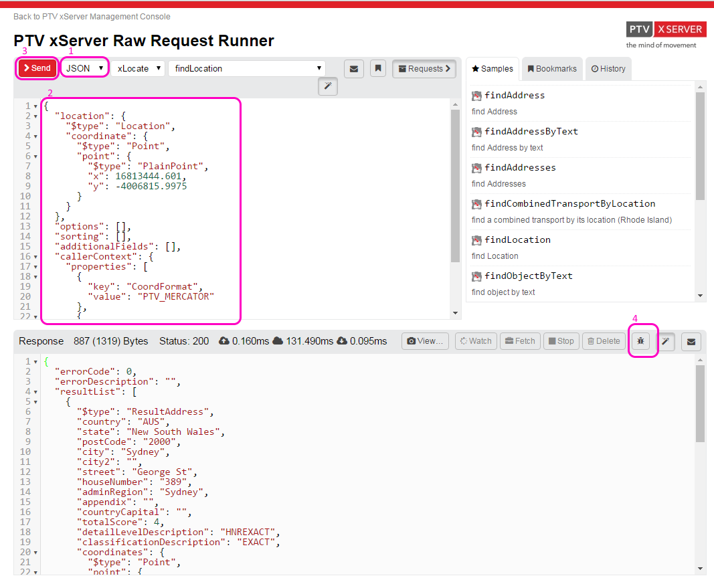
Task: Click the findLocation sample icon
Action: tap(476, 240)
